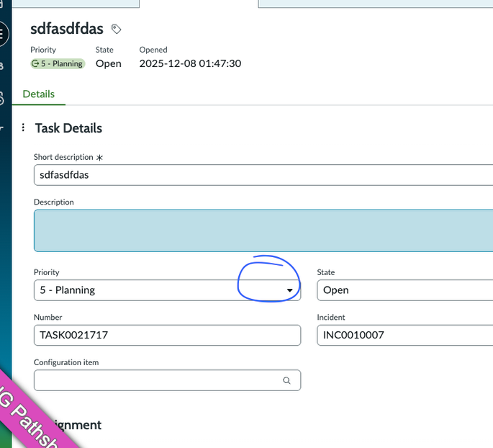Open the three-dot menu beside Task Details
Screen dimensions: 493x448
[23, 127]
